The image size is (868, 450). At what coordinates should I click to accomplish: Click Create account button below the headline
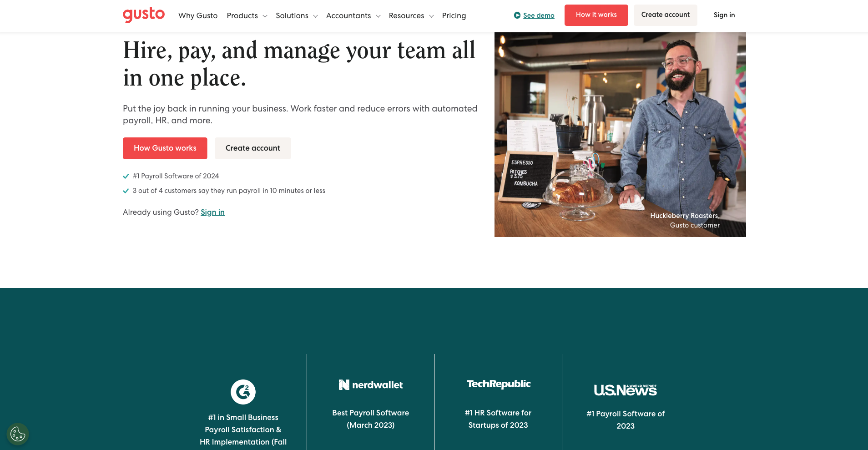(x=252, y=148)
